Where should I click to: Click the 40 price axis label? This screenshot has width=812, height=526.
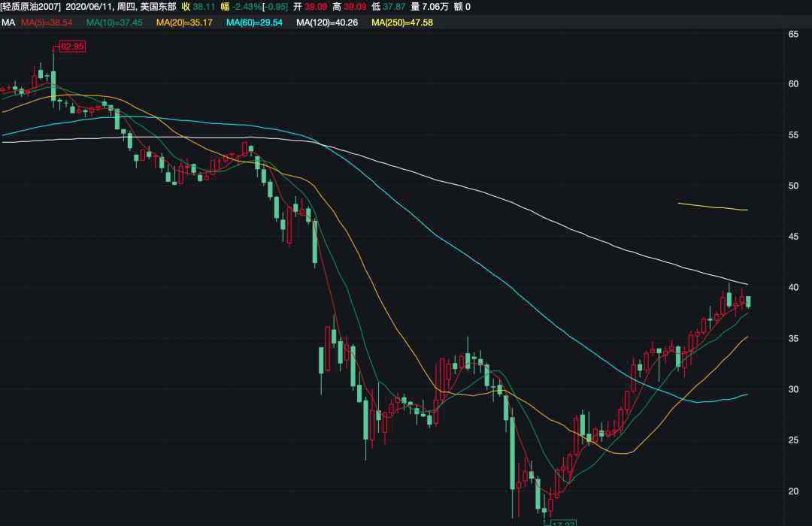coord(793,287)
